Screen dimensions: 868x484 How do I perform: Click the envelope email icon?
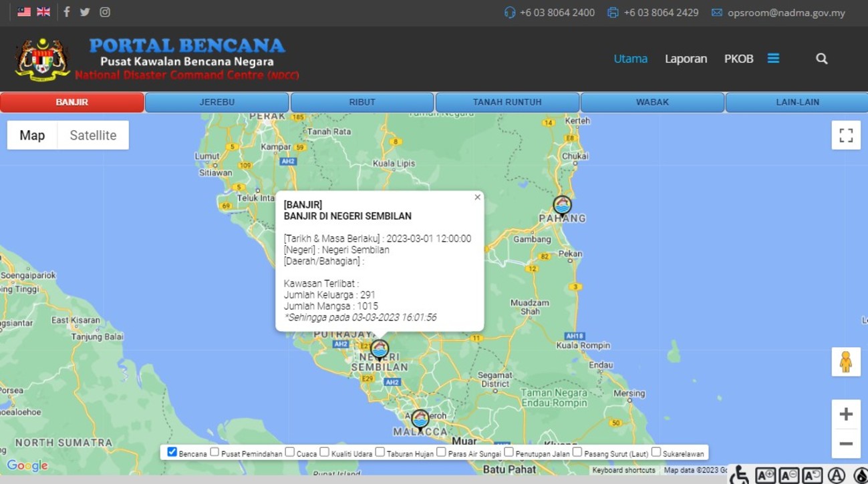click(717, 13)
